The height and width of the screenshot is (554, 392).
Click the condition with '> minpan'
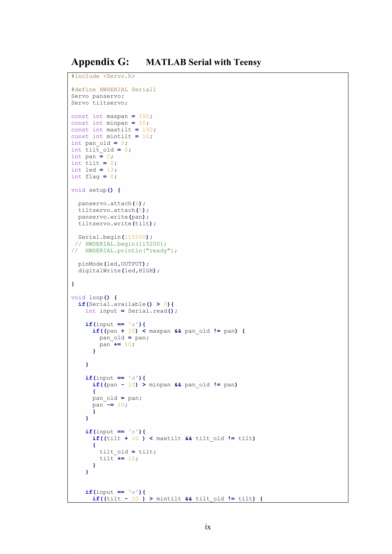(x=165, y=385)
